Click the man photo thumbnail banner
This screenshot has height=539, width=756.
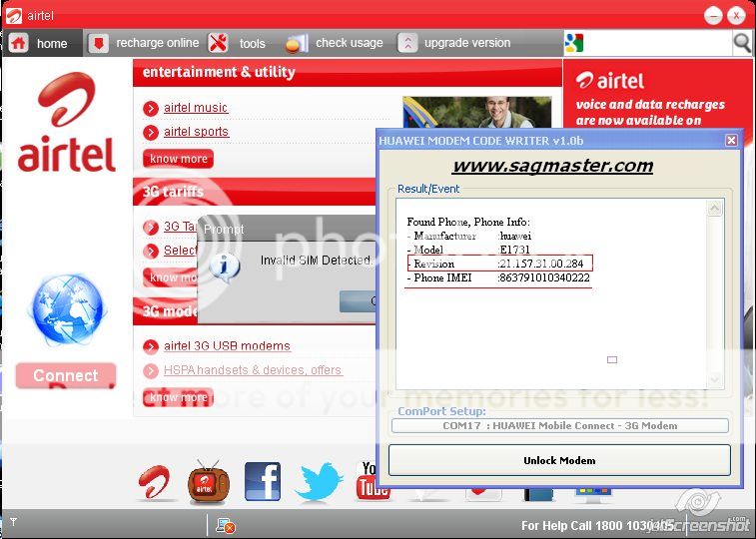pyautogui.click(x=476, y=112)
